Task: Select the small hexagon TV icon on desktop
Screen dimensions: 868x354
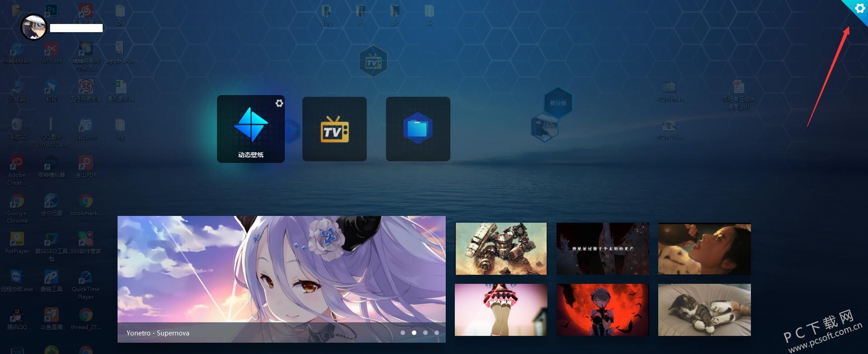Action: coord(373,61)
